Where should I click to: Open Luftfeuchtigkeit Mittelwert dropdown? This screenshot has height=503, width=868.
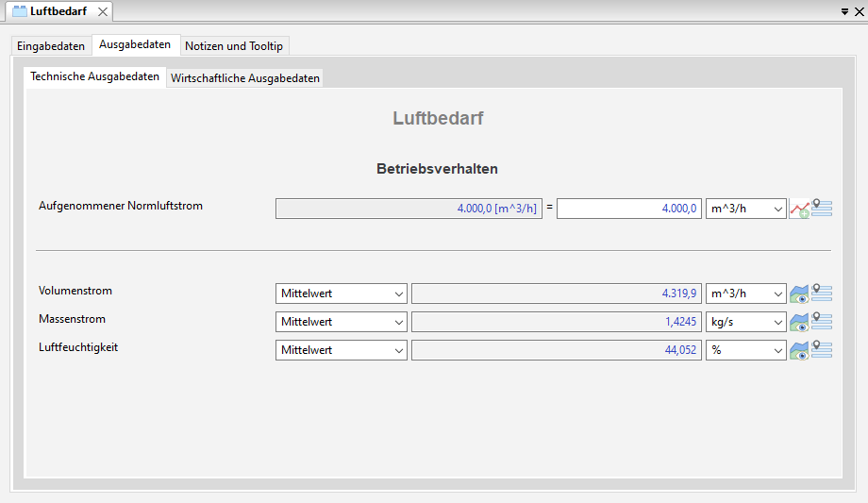pyautogui.click(x=341, y=350)
